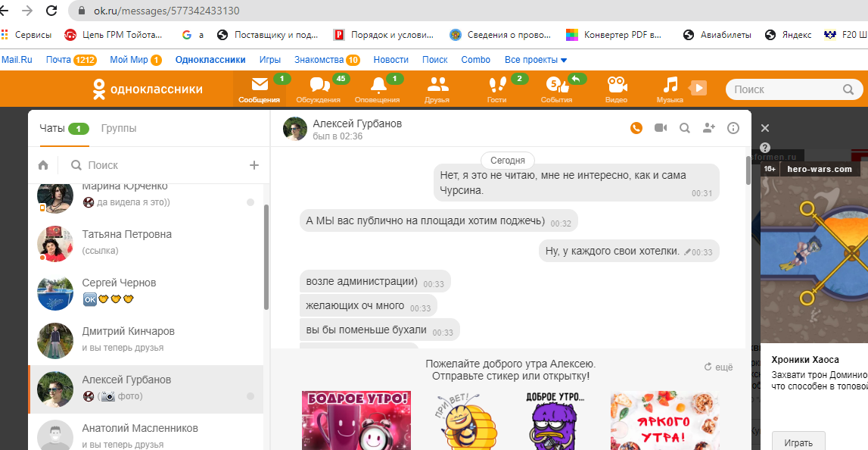The height and width of the screenshot is (450, 868).
Task: Focus the chat list Поиск field
Action: tap(157, 165)
